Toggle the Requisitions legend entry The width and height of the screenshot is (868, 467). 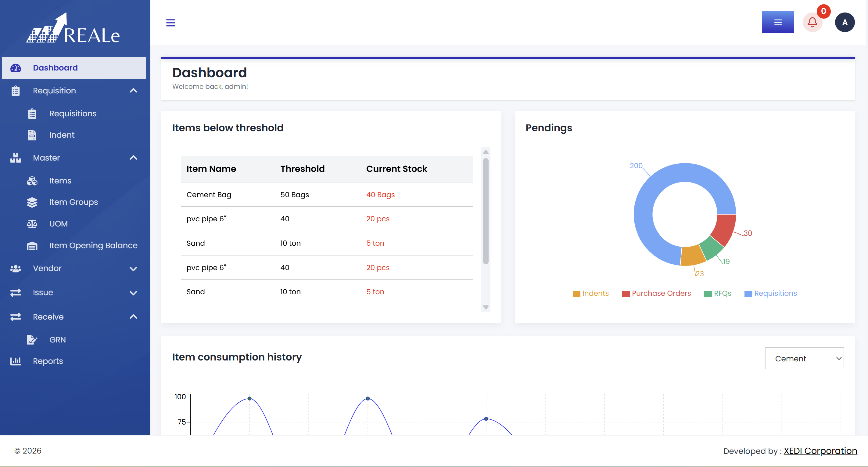pyautogui.click(x=770, y=293)
